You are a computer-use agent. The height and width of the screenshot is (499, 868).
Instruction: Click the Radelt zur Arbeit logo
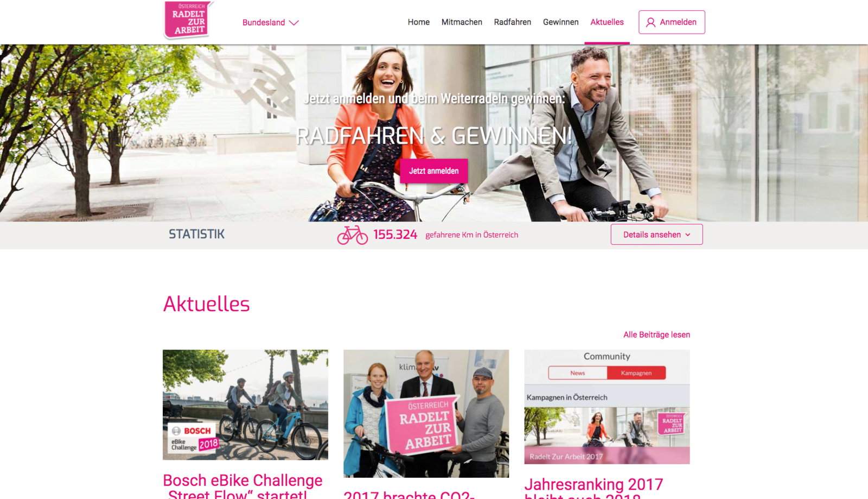pyautogui.click(x=188, y=20)
